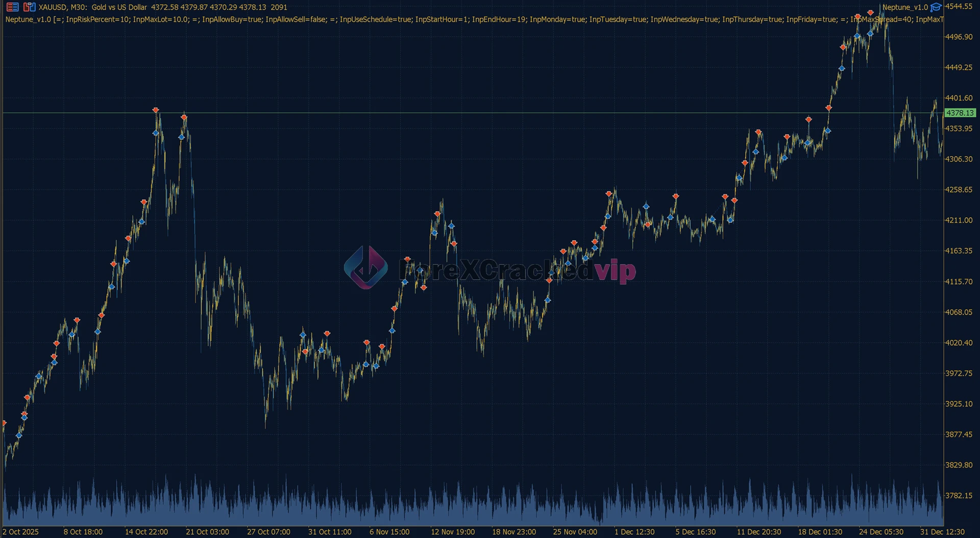Click the ForexCracked vip watermark text
The image size is (980, 538).
coord(517,270)
